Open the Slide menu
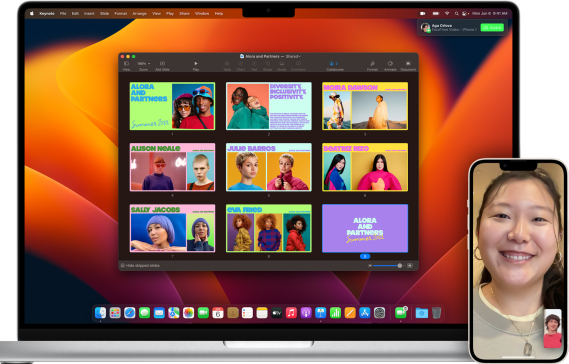Screen dimensions: 569x364 [105, 13]
